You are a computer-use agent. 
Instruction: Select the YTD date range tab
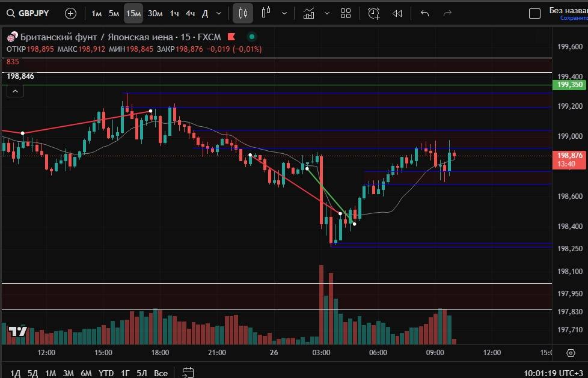coord(106,373)
